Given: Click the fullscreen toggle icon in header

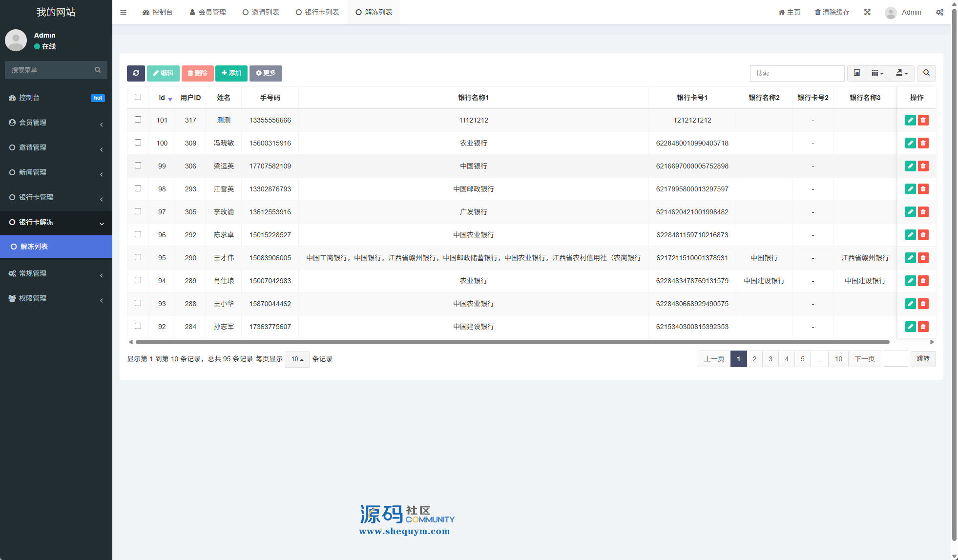Looking at the screenshot, I should (867, 12).
